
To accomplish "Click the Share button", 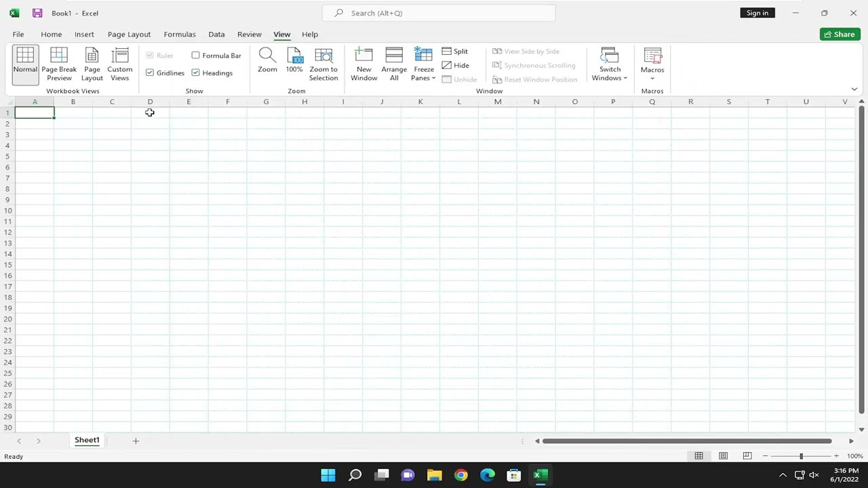I will 840,34.
